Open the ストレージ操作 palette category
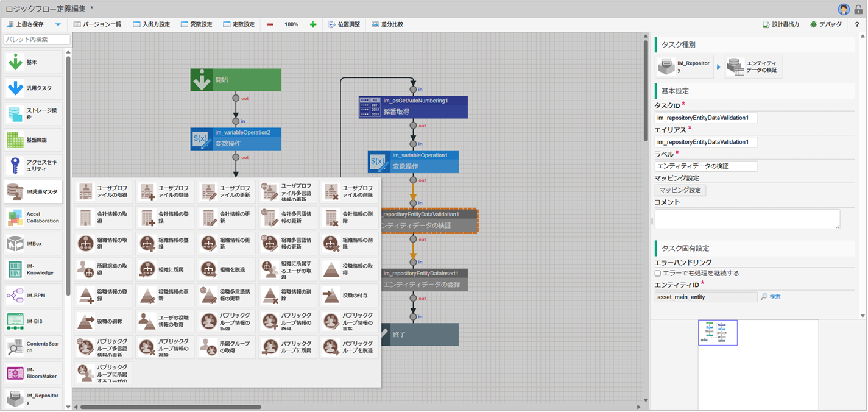Image resolution: width=868 pixels, height=412 pixels. 34,114
